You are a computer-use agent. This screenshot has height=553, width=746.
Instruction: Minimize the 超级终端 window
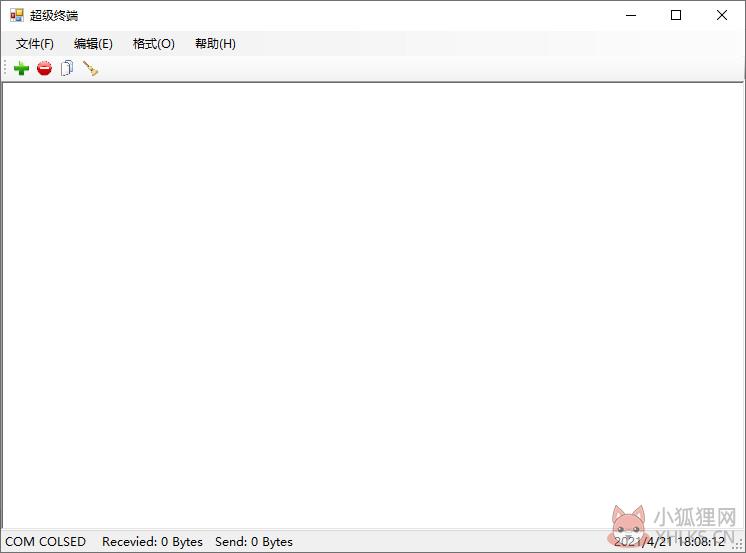(631, 15)
